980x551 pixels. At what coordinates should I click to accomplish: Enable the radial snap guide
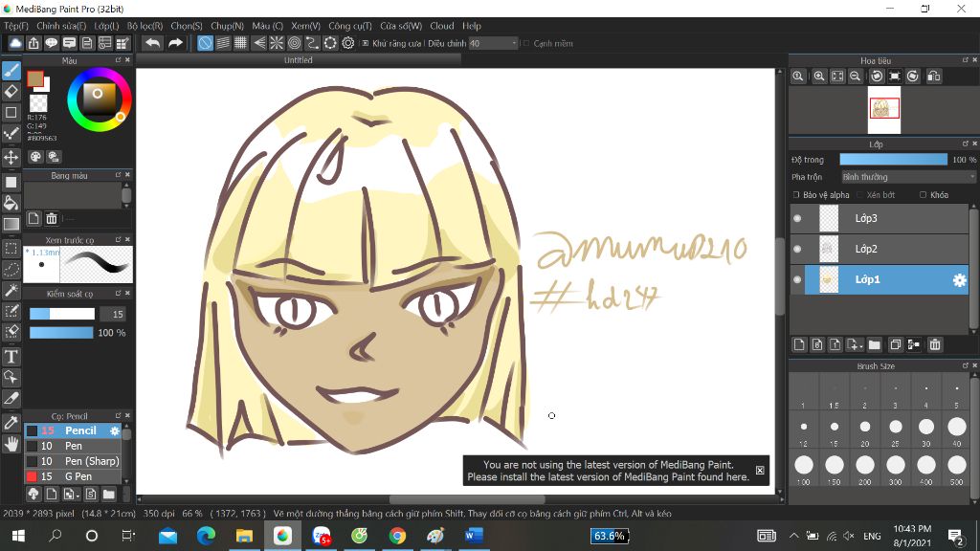tap(277, 43)
